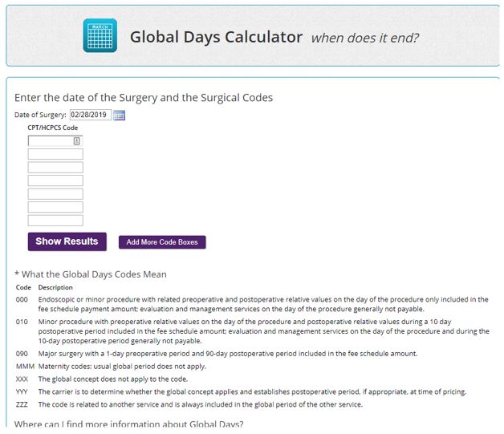Activate the fourth CPT/HCPCS code box
The width and height of the screenshot is (504, 434).
[55, 180]
